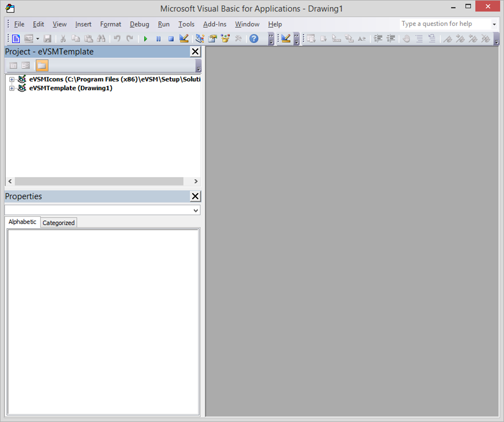The height and width of the screenshot is (422, 504).
Task: Open the Properties object dropdown
Action: pyautogui.click(x=196, y=210)
